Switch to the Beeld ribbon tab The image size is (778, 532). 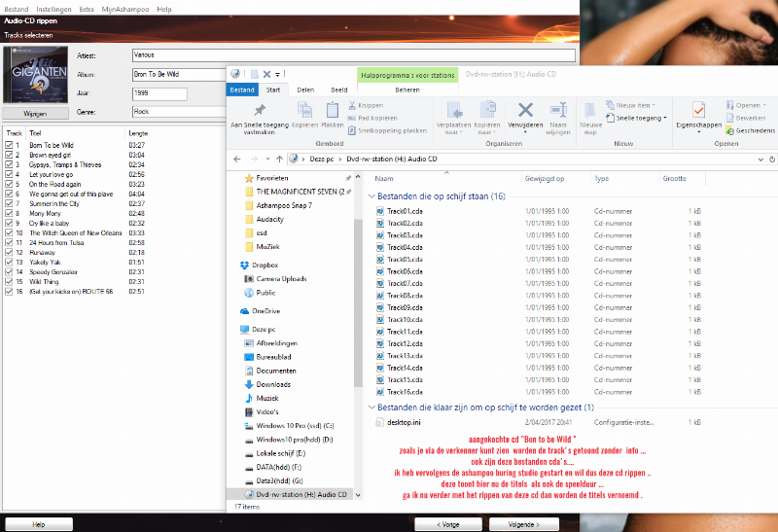pos(338,89)
